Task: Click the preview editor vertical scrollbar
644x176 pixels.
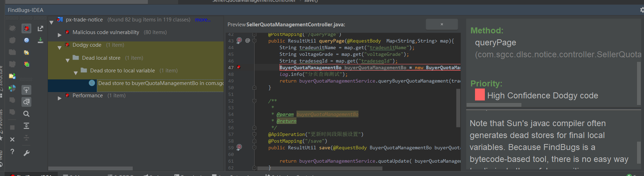Action: 458,107
